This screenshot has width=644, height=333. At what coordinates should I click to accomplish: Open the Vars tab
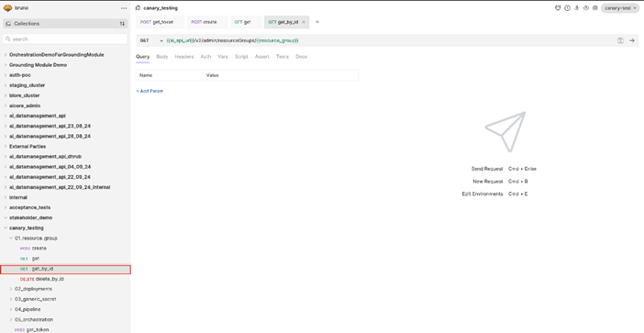[223, 57]
